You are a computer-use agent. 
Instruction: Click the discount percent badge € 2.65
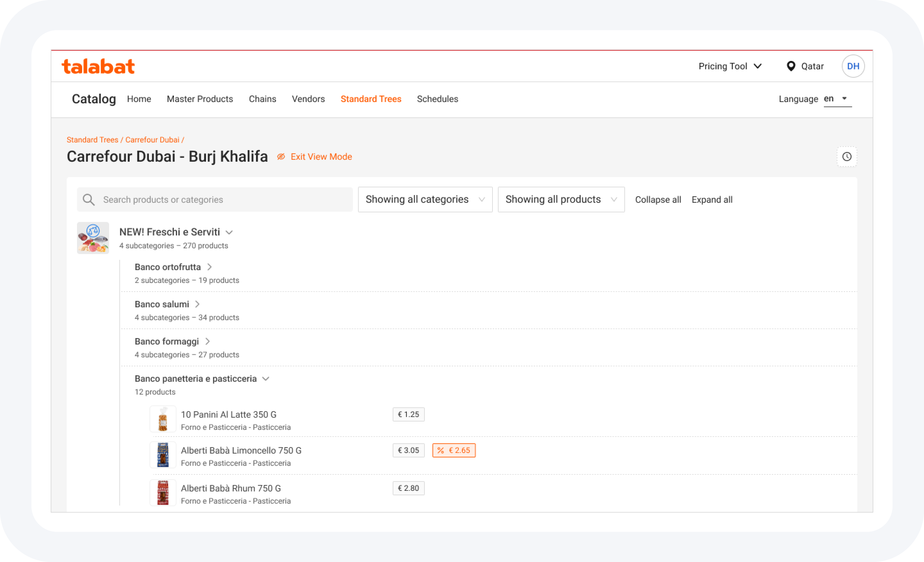tap(454, 450)
